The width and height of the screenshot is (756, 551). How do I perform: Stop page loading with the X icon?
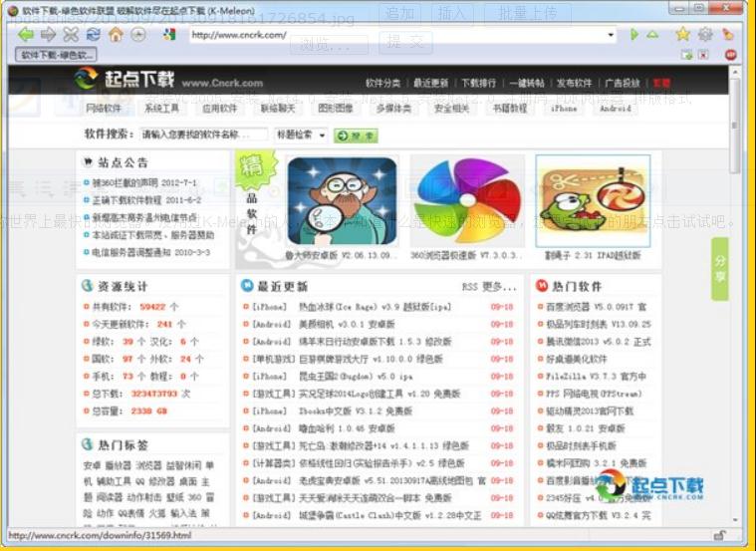coord(71,34)
